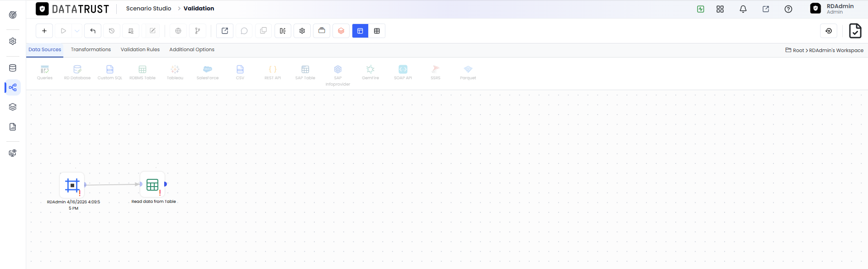Select the SSRS data source
The height and width of the screenshot is (269, 868).
(436, 72)
